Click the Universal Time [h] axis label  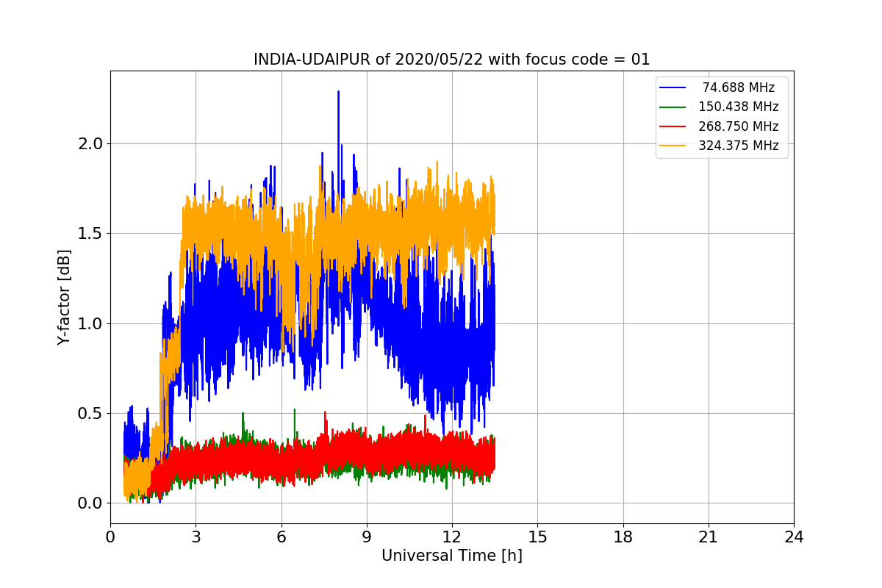[451, 556]
